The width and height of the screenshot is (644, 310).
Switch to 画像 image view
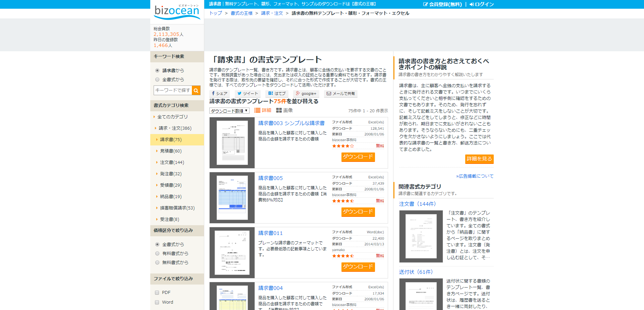285,110
